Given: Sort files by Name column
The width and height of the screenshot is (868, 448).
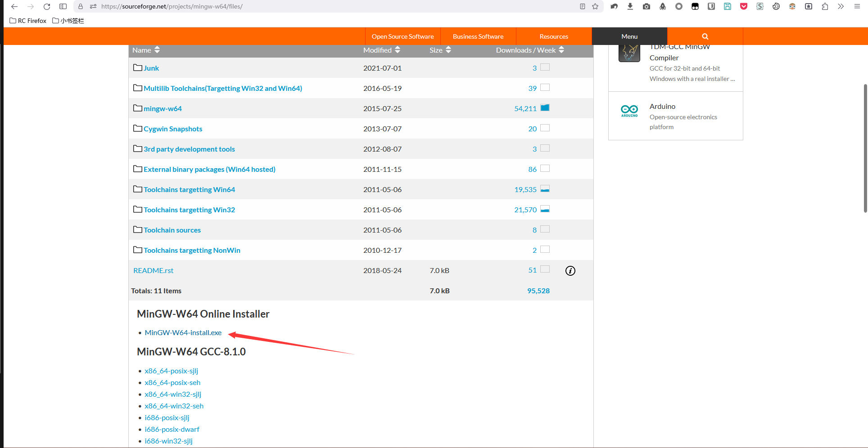Looking at the screenshot, I should point(146,50).
